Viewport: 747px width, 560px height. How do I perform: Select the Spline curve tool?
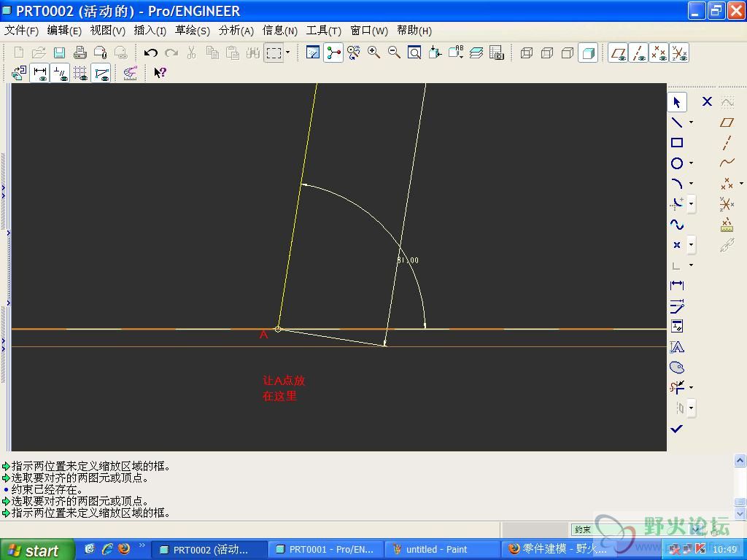coord(677,225)
